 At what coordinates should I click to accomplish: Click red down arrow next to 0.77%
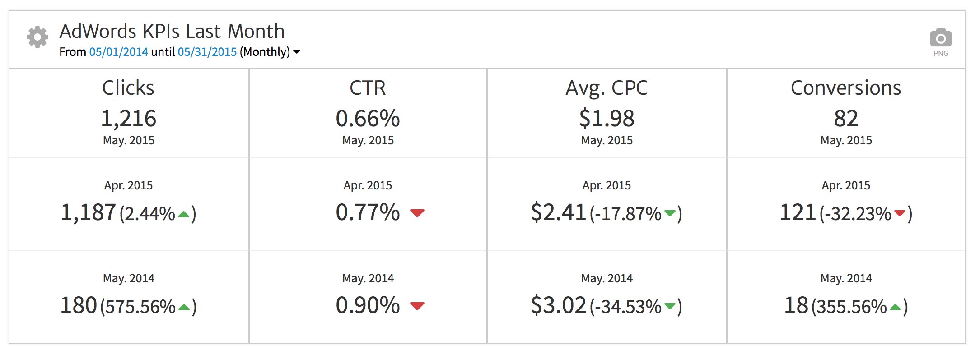[417, 213]
